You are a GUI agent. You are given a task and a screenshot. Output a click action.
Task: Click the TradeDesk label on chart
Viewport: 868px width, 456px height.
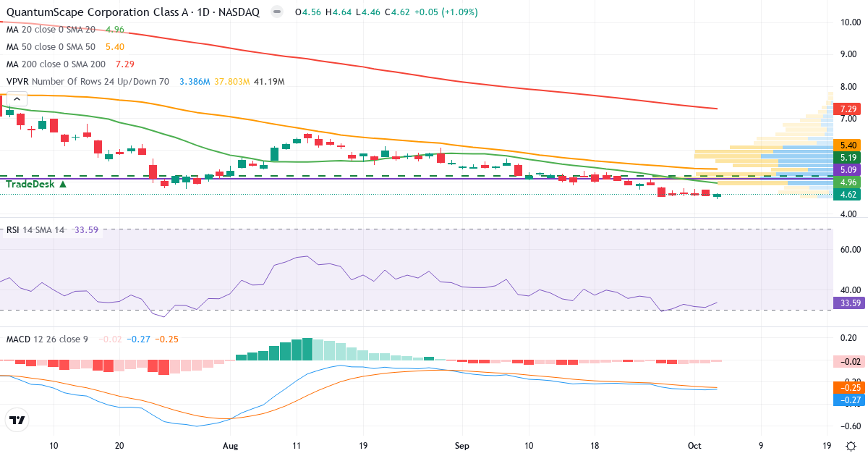point(37,185)
